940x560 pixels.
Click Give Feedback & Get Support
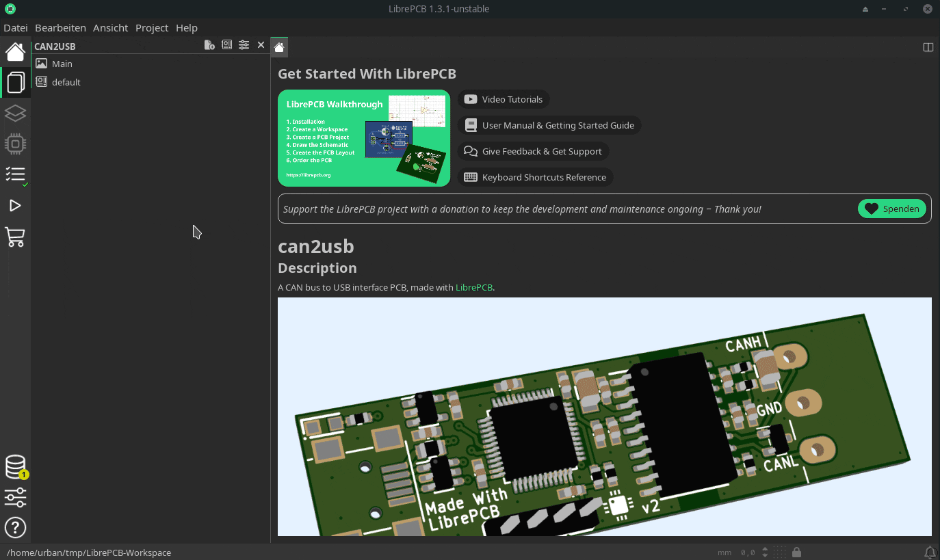(x=534, y=151)
